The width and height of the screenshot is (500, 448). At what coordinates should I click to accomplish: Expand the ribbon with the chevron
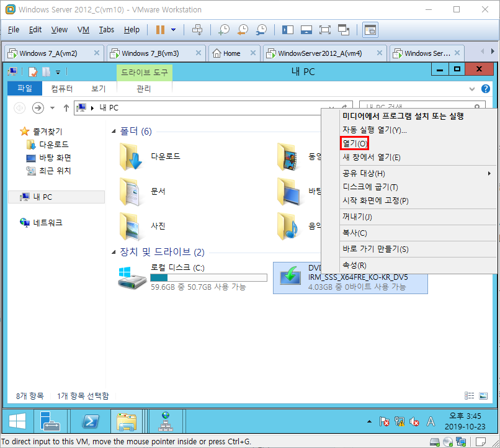(x=472, y=89)
